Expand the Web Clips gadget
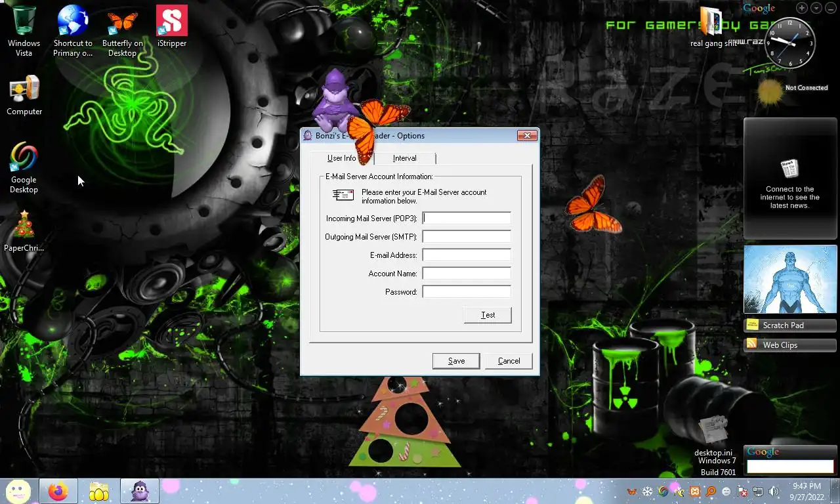Viewport: 840px width, 504px height. pyautogui.click(x=790, y=345)
